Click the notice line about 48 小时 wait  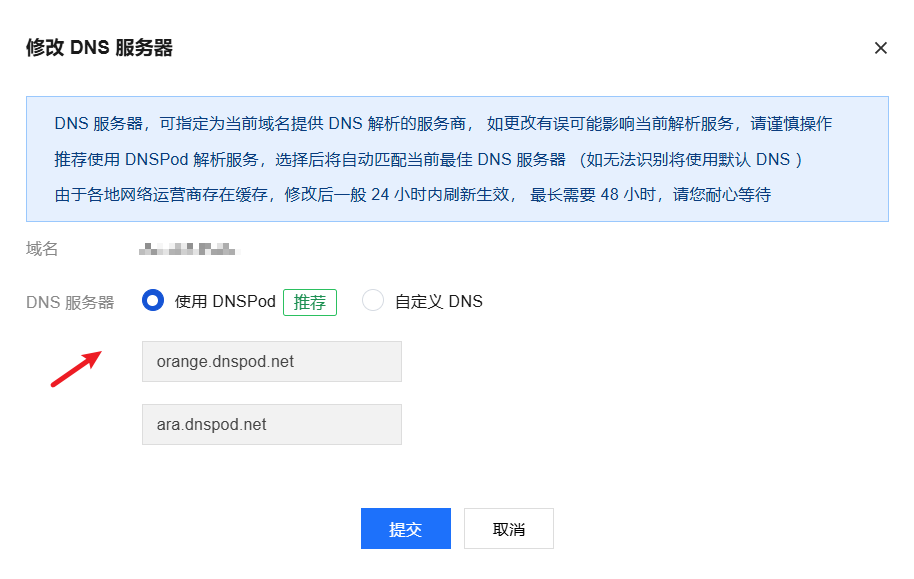point(412,194)
